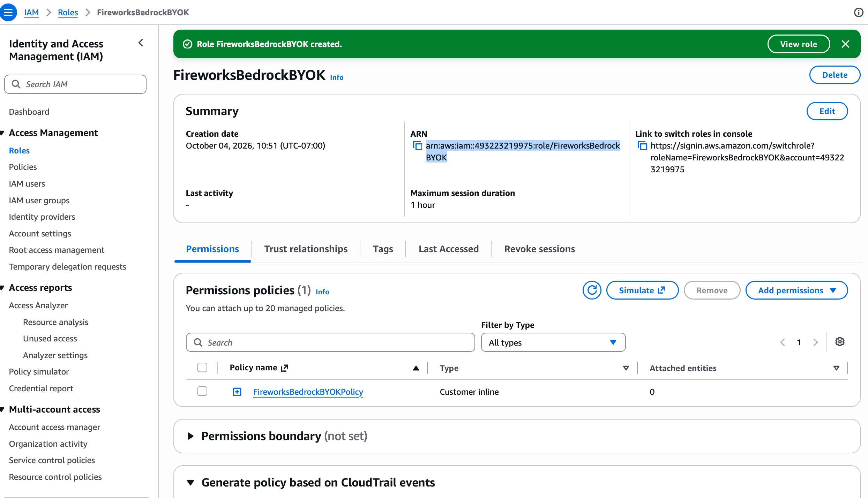Viewport: 868px width, 498px height.
Task: Focus the Search IAM field
Action: pyautogui.click(x=75, y=84)
